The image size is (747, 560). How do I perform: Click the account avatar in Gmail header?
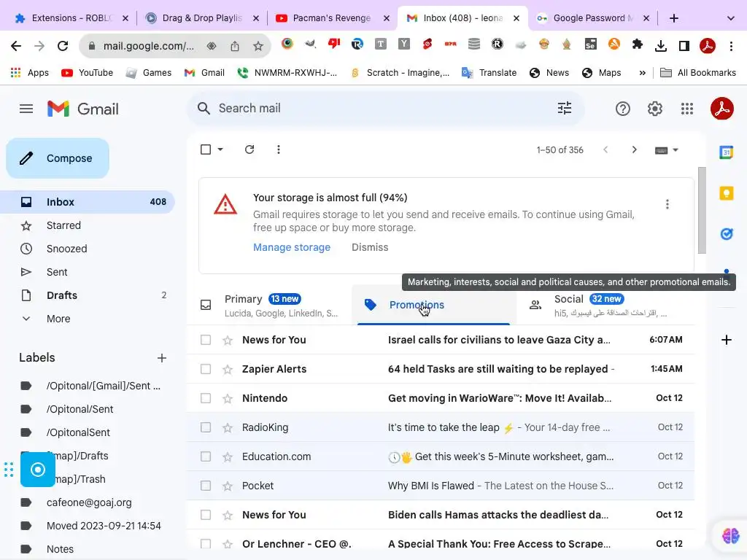tap(721, 109)
